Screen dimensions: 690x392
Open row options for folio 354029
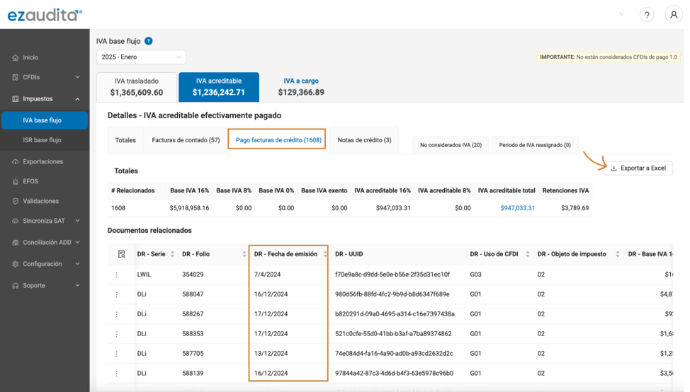[x=117, y=275]
